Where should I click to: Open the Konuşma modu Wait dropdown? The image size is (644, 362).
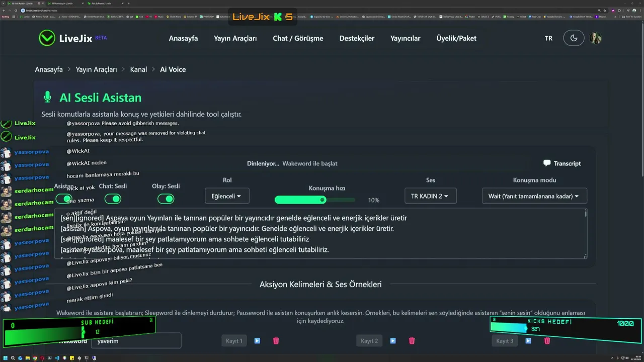[534, 196]
